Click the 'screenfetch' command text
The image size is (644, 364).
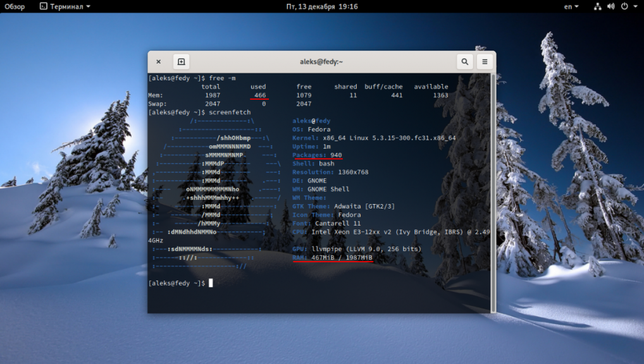tap(230, 112)
